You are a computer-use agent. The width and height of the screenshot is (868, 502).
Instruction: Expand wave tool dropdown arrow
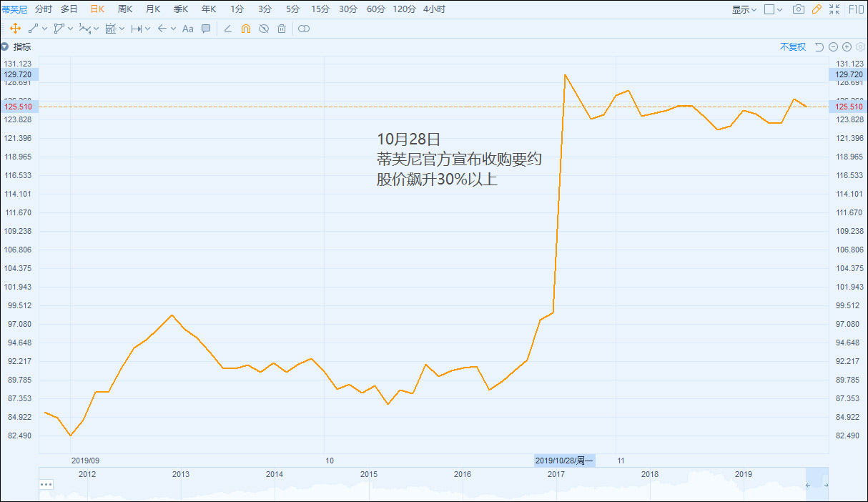(97, 29)
